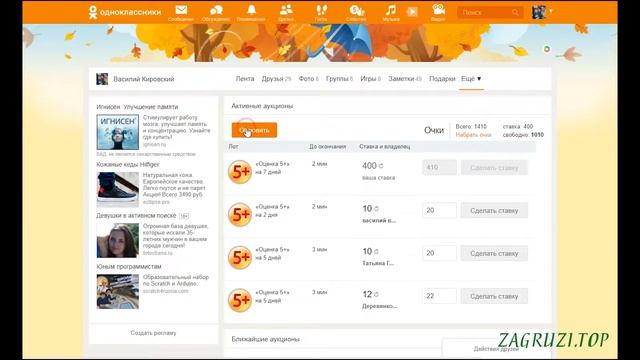Image resolution: width=640 pixels, height=360 pixels.
Task: Click 5+ icon of the 12 bid lot
Action: (240, 300)
